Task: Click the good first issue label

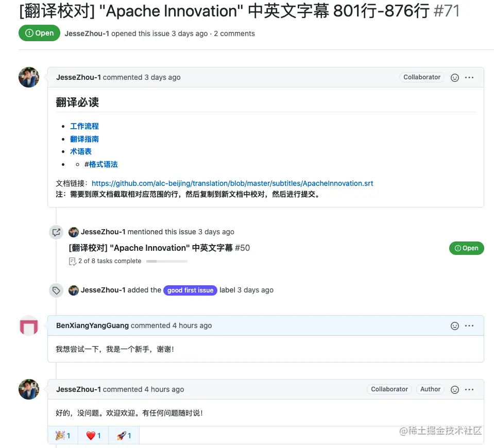Action: [190, 290]
